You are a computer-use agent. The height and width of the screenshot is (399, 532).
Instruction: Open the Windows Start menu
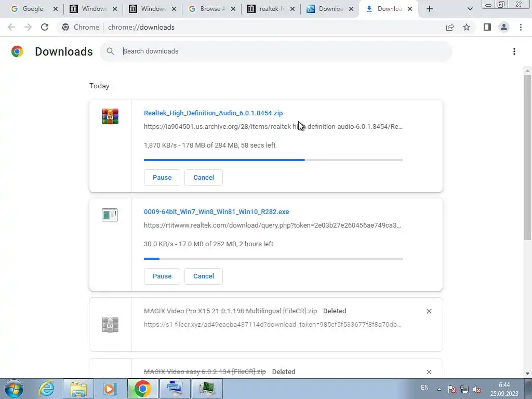tap(14, 389)
